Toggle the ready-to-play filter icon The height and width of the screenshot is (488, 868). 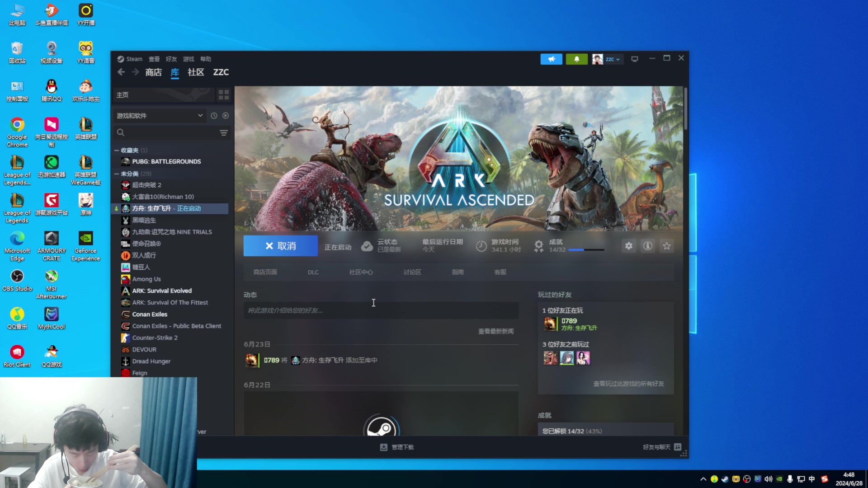[226, 116]
